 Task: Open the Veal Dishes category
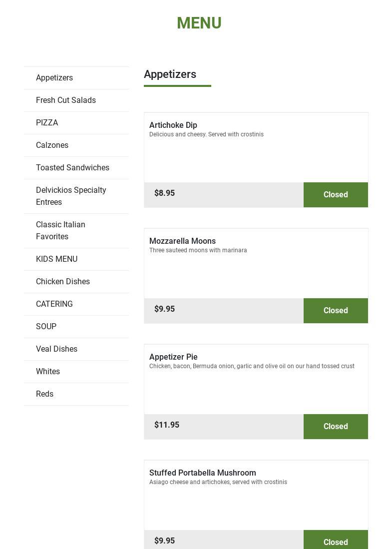point(56,349)
